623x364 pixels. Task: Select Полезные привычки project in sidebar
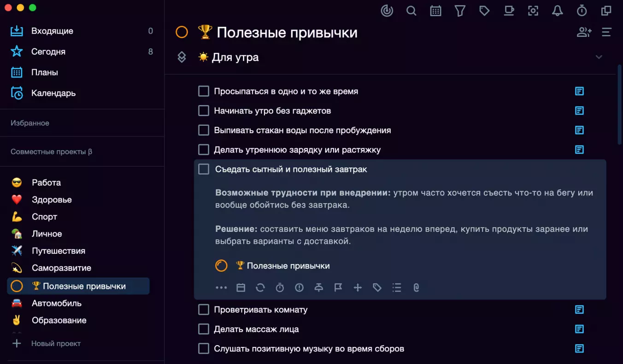(78, 286)
